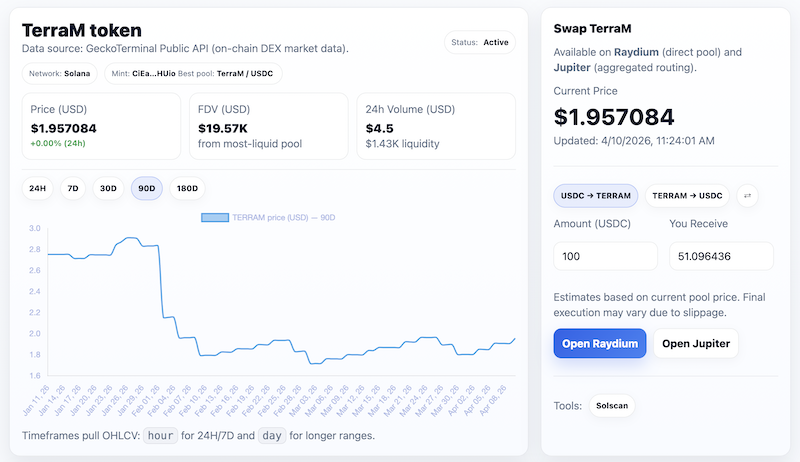The width and height of the screenshot is (800, 462).
Task: Click the Status: Active badge
Action: pyautogui.click(x=480, y=43)
